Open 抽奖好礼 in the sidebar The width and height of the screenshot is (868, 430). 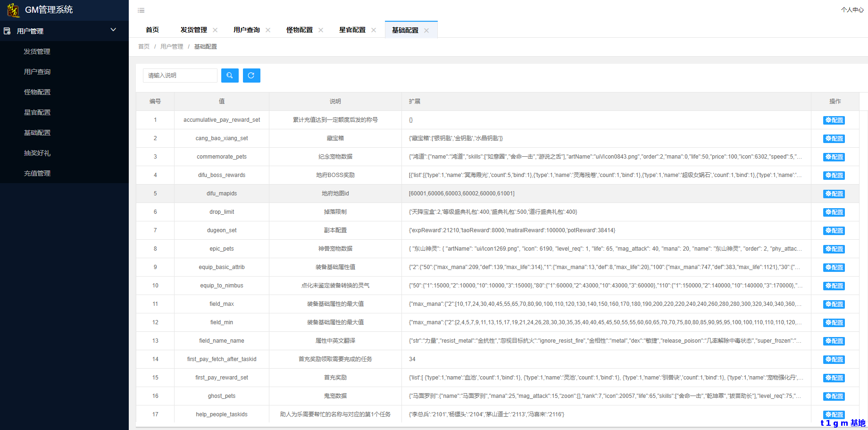tap(37, 153)
